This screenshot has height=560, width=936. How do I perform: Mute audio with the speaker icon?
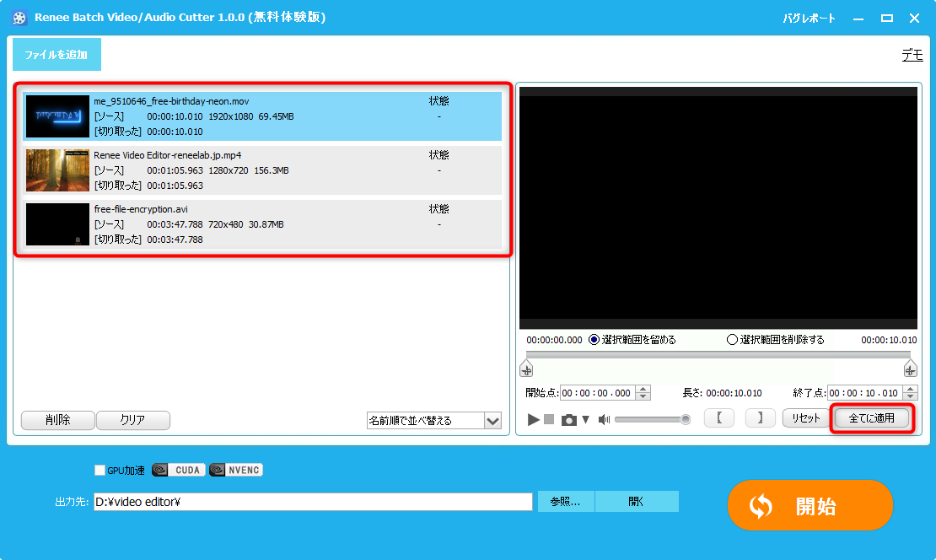coord(604,420)
